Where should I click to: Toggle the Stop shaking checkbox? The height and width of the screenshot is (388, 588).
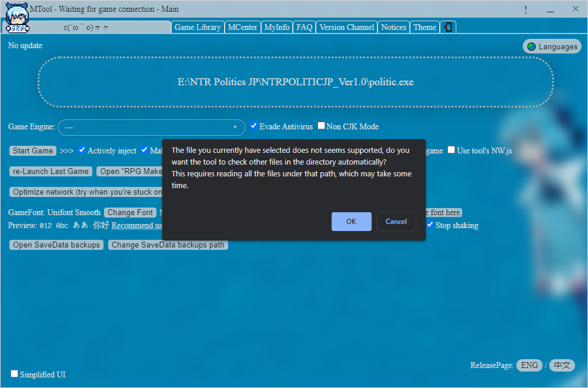430,224
